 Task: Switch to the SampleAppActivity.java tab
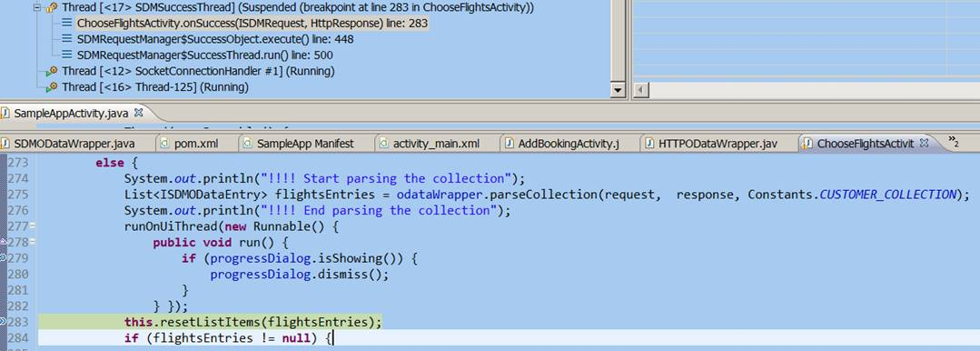pyautogui.click(x=71, y=114)
